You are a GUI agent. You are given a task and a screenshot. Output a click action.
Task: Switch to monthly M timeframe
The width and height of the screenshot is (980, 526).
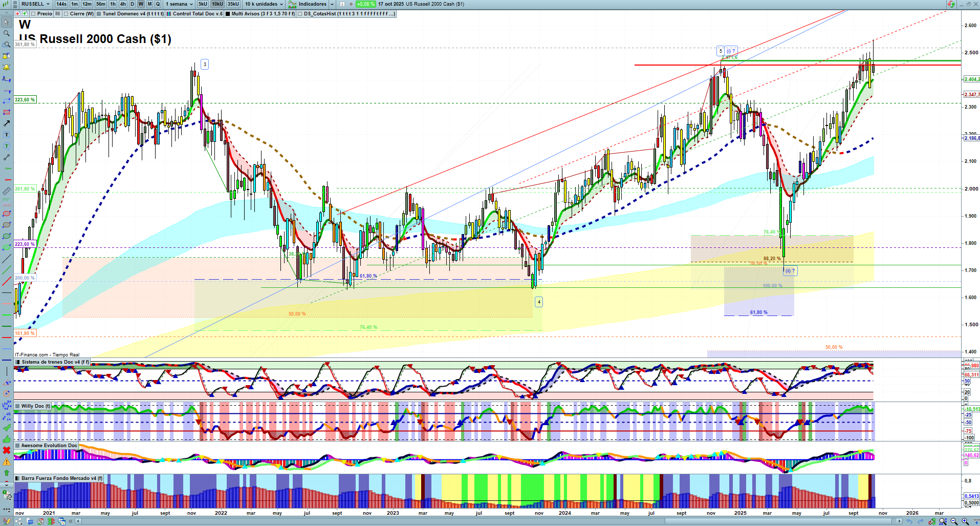pyautogui.click(x=149, y=4)
